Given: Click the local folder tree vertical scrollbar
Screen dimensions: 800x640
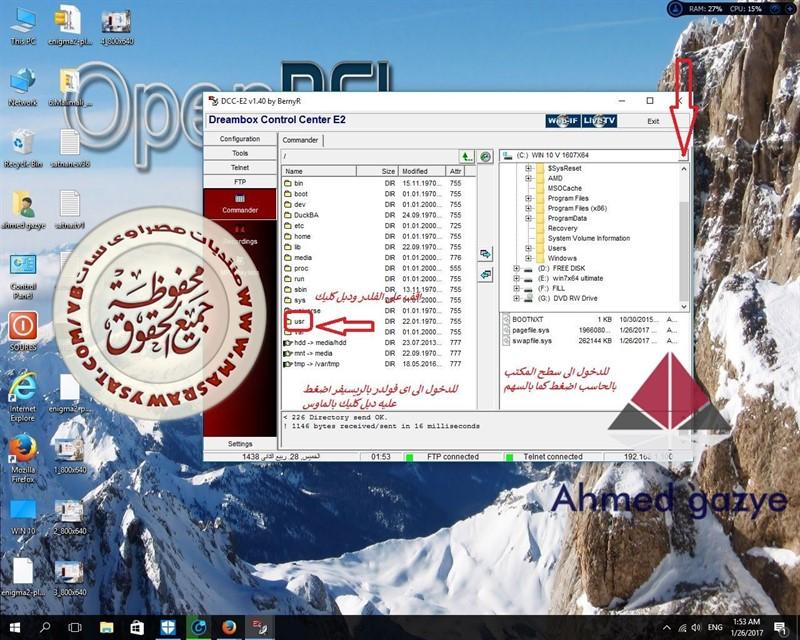Looking at the screenshot, I should [684, 237].
